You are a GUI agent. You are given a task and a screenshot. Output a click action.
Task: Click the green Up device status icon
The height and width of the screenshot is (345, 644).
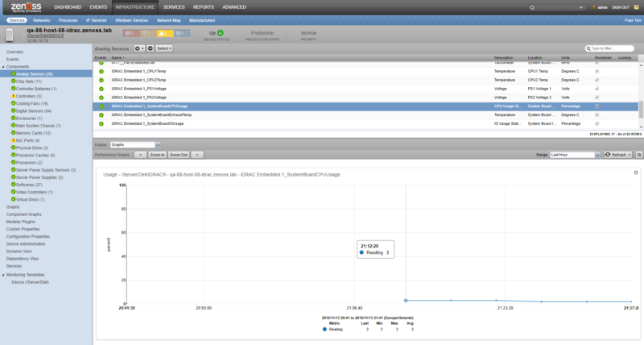point(221,33)
